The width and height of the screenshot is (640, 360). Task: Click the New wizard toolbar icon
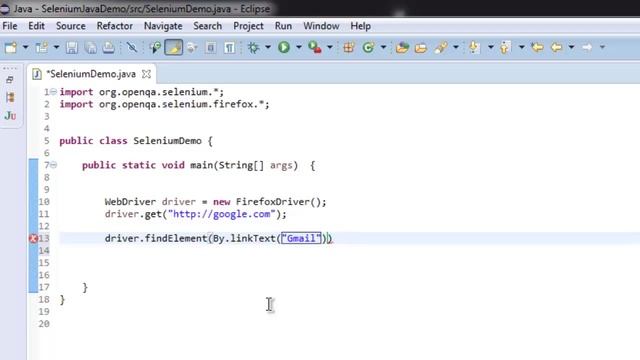point(11,48)
